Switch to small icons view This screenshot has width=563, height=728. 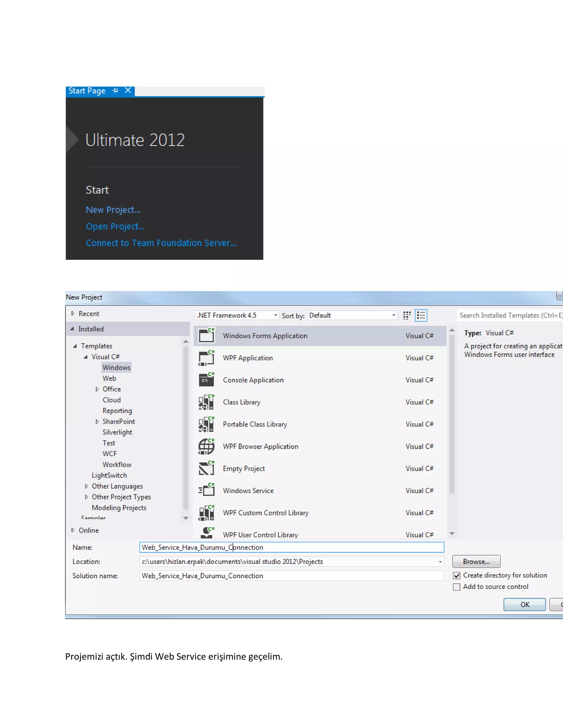tap(407, 315)
